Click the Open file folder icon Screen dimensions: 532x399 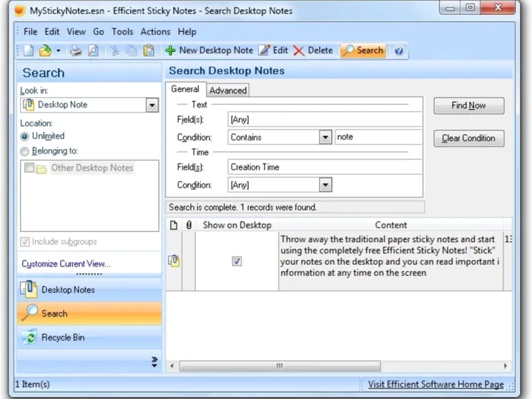pyautogui.click(x=45, y=51)
